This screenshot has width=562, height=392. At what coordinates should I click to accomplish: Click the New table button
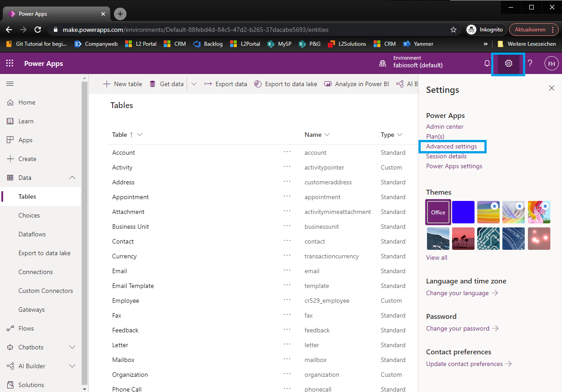click(122, 84)
